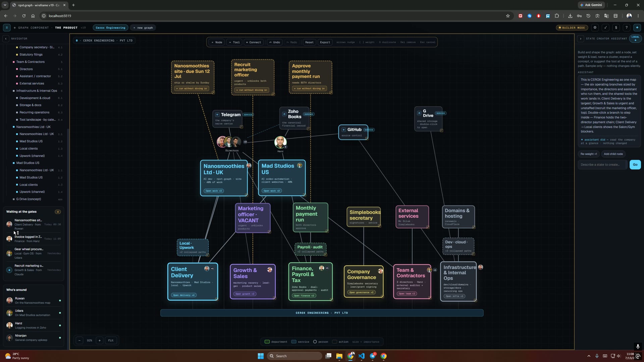Open the '+ new graph' tab
Image resolution: width=644 pixels, height=362 pixels.
[143, 28]
